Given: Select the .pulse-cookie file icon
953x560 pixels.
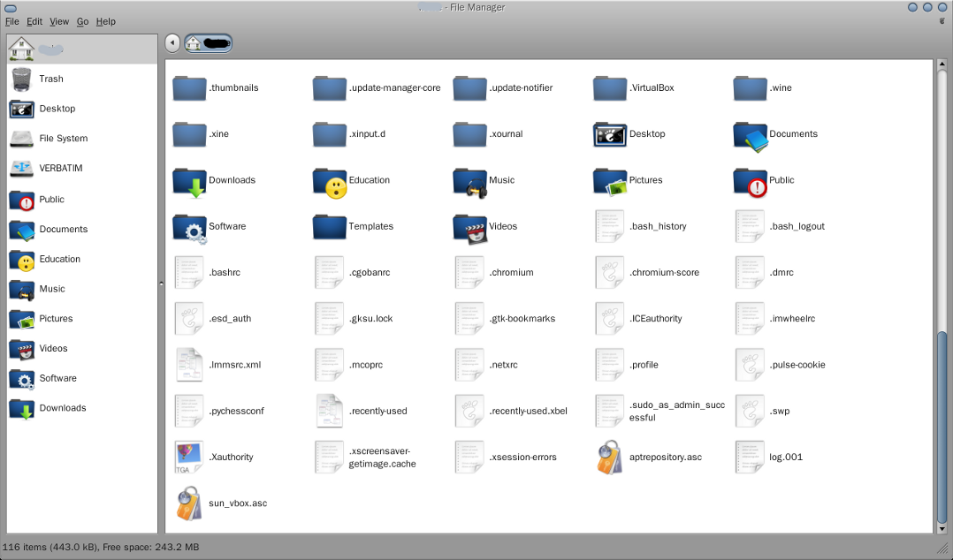Looking at the screenshot, I should click(750, 365).
